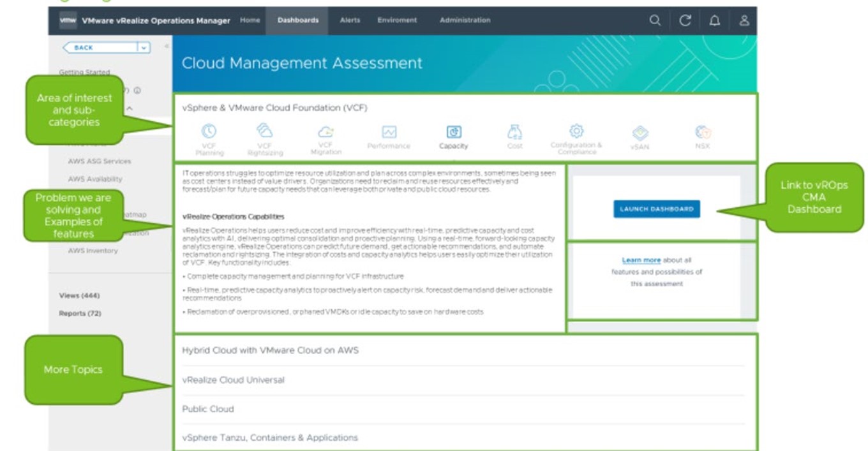Viewport: 868px width, 451px height.
Task: Select the vSAN category icon
Action: (x=640, y=133)
